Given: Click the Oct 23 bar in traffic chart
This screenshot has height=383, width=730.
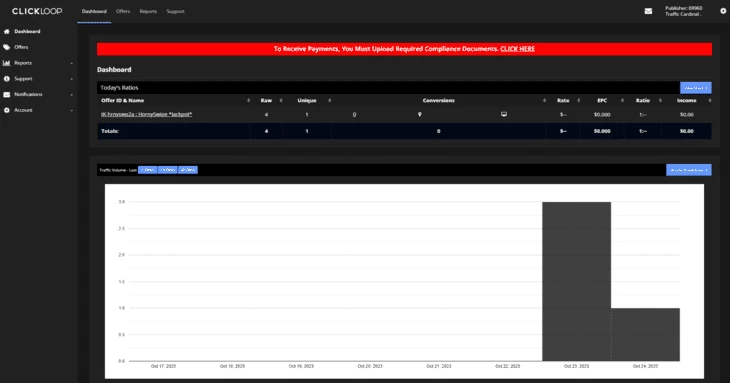Looking at the screenshot, I should [576, 281].
